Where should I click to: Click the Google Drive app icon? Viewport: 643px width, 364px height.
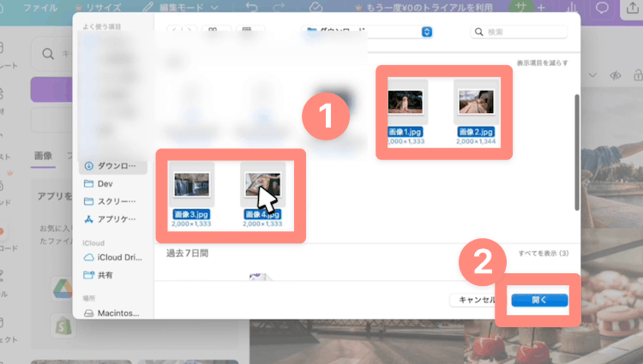point(63,289)
